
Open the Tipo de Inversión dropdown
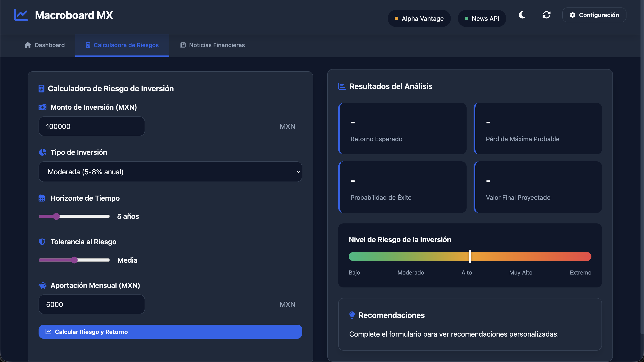(x=170, y=172)
